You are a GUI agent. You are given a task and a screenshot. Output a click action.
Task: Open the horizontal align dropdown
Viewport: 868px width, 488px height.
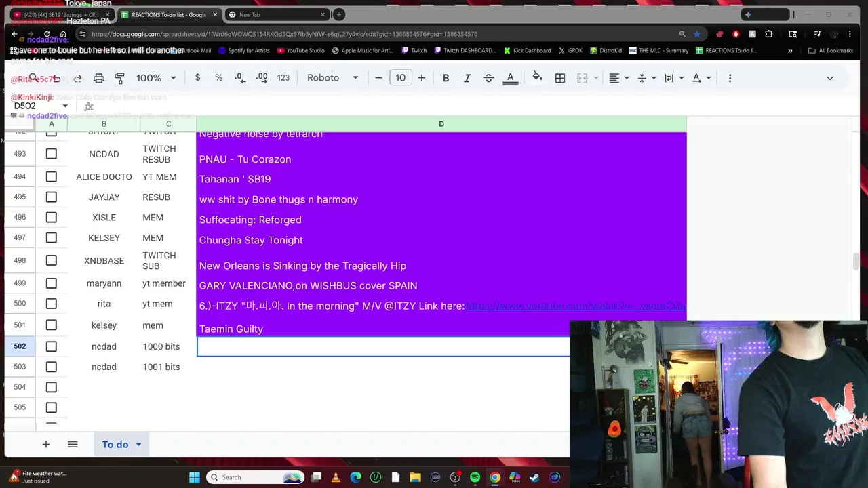tap(619, 78)
